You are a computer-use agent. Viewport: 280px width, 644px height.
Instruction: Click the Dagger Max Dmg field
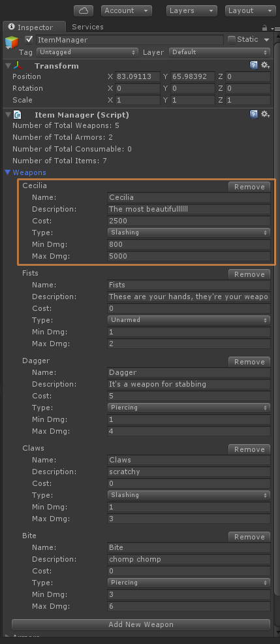(189, 431)
